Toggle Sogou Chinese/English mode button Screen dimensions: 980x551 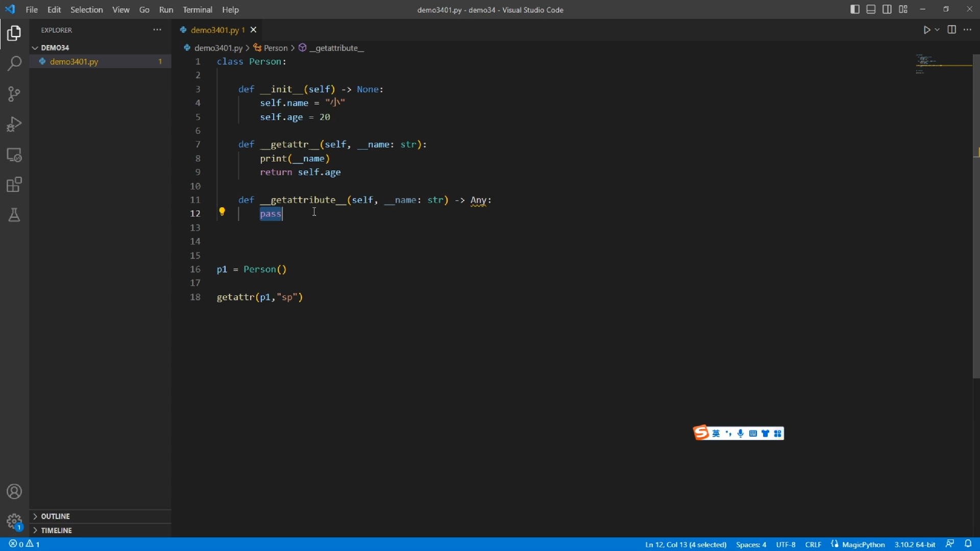click(716, 434)
